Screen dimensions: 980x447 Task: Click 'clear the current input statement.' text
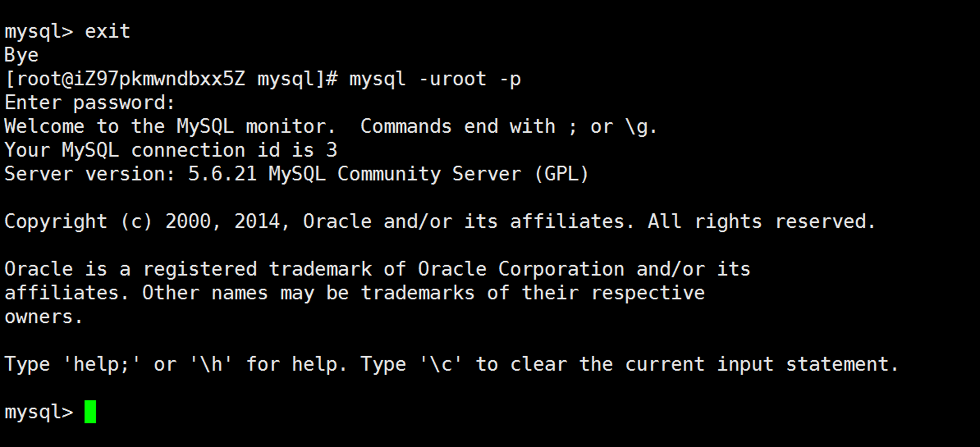pos(704,365)
